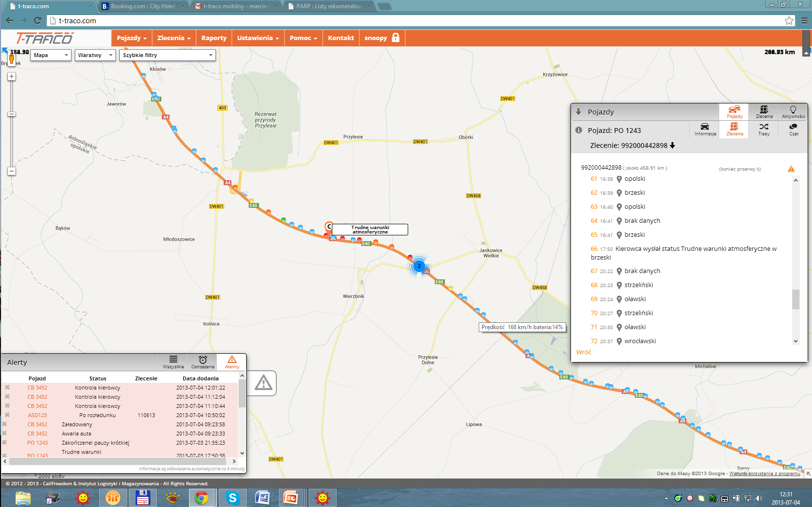Click the info icon next to Pojazd: PO 1243
812x507 pixels.
coord(579,130)
